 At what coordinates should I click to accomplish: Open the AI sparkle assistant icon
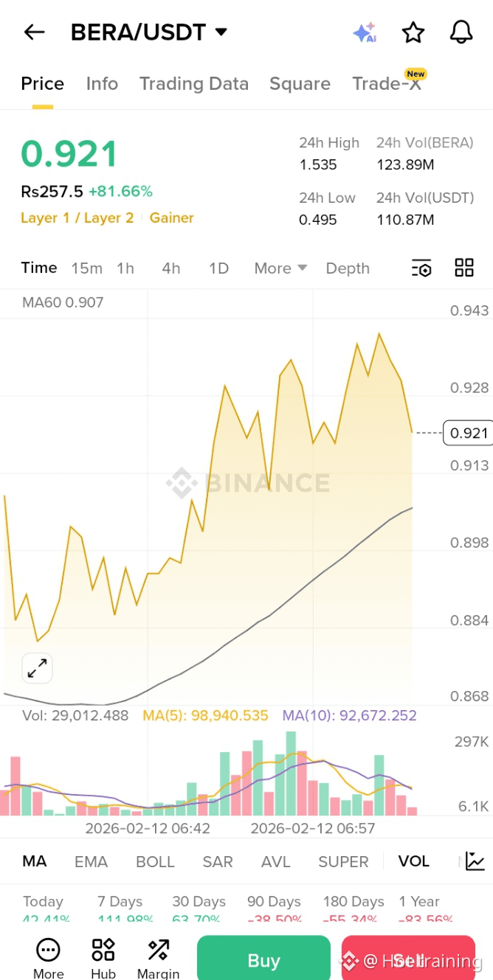365,32
